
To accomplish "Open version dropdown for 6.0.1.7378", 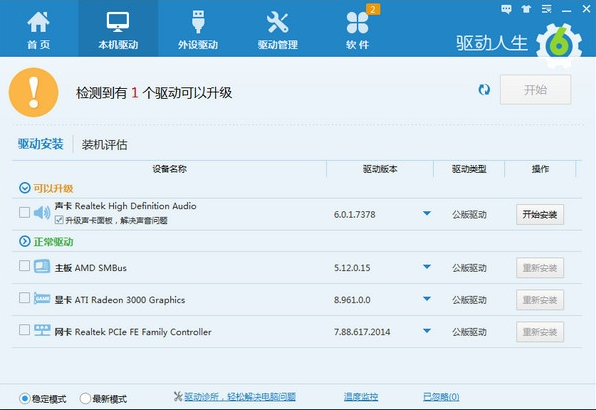I will tap(427, 214).
